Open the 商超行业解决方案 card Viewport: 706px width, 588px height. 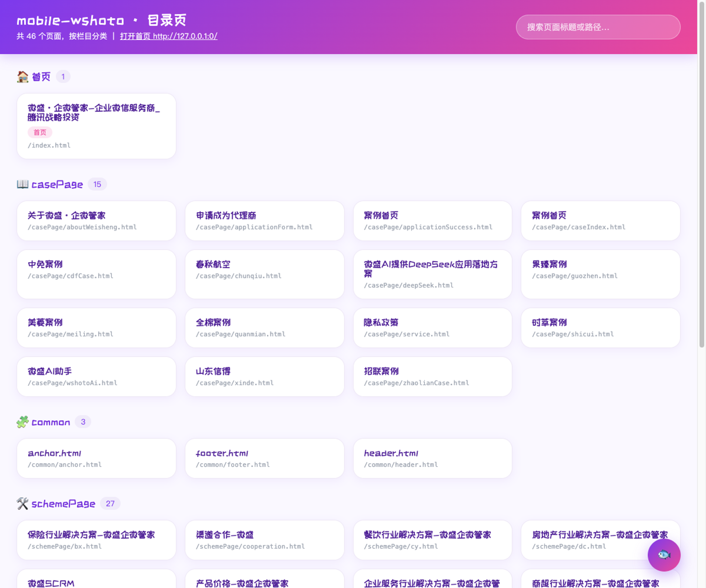click(600, 579)
